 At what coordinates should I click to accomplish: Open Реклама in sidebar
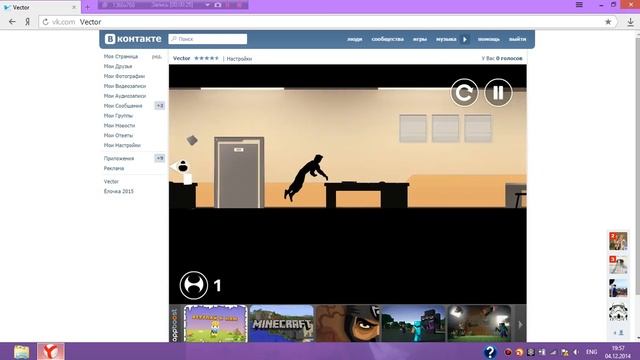114,168
